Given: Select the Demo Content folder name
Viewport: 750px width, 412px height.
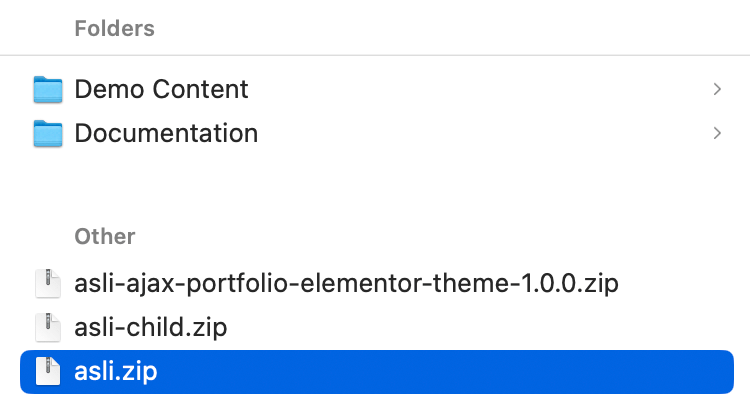Looking at the screenshot, I should tap(161, 89).
